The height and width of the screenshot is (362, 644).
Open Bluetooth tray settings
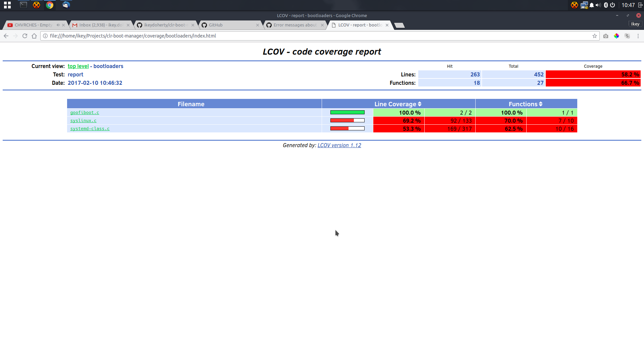coord(606,5)
